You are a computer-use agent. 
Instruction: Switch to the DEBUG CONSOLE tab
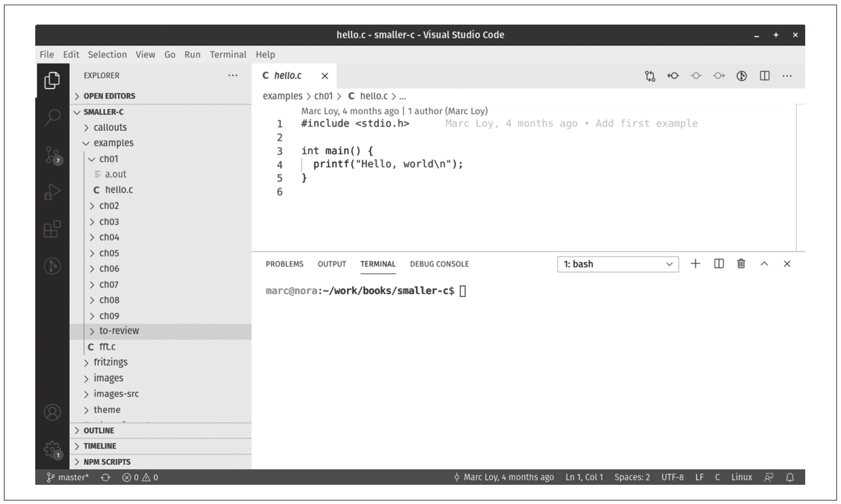(439, 264)
